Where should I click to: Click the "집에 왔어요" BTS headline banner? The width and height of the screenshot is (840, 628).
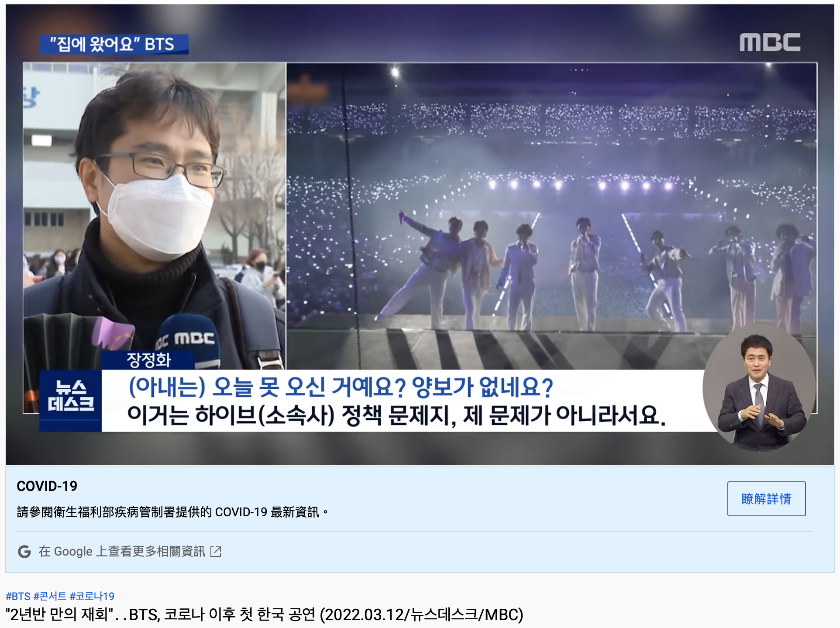coord(114,44)
